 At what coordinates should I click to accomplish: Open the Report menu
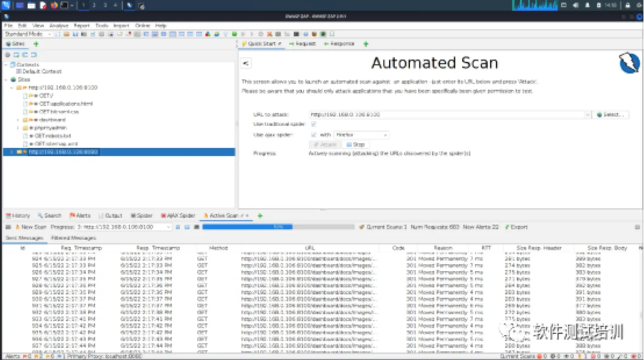click(x=82, y=26)
